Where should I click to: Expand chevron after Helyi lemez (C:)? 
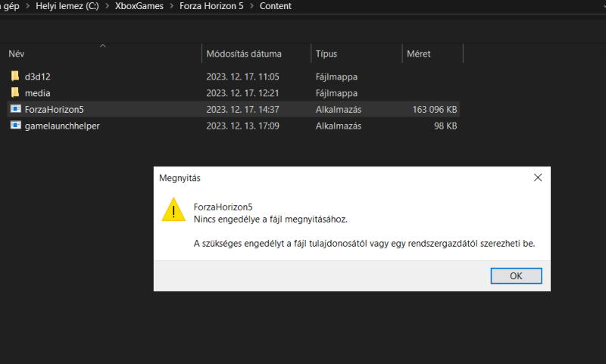(107, 6)
